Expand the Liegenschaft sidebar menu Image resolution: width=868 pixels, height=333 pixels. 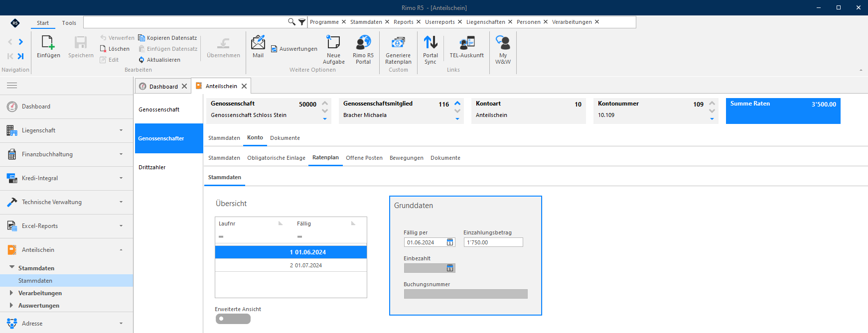click(x=121, y=130)
